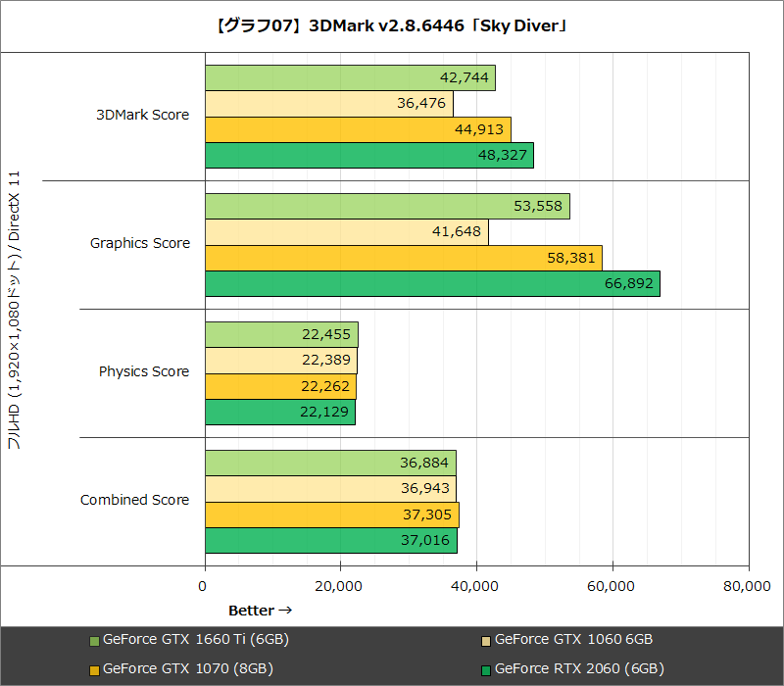Screen dimensions: 784x686
Task: Select the GeForce RTX 2060 (6GB) legend label
Action: coord(579,669)
